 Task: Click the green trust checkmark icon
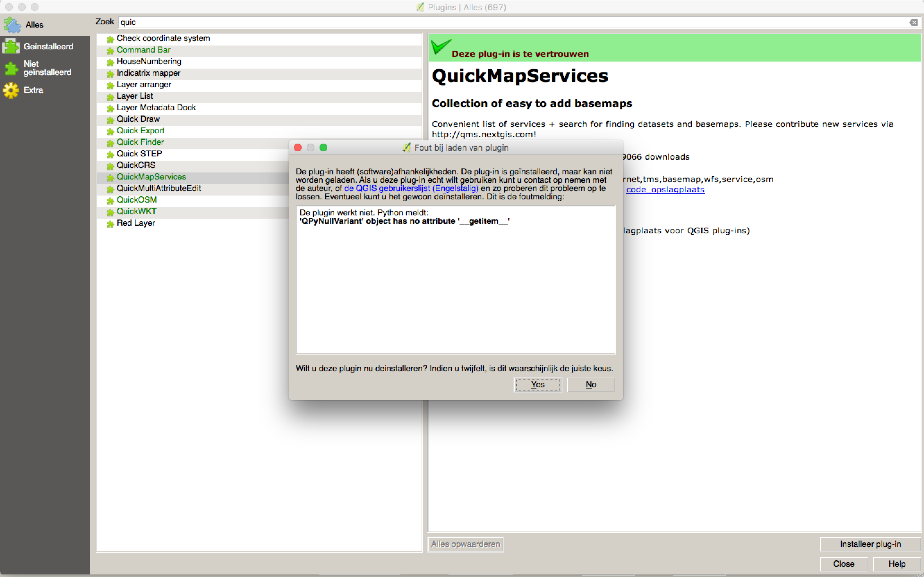442,48
